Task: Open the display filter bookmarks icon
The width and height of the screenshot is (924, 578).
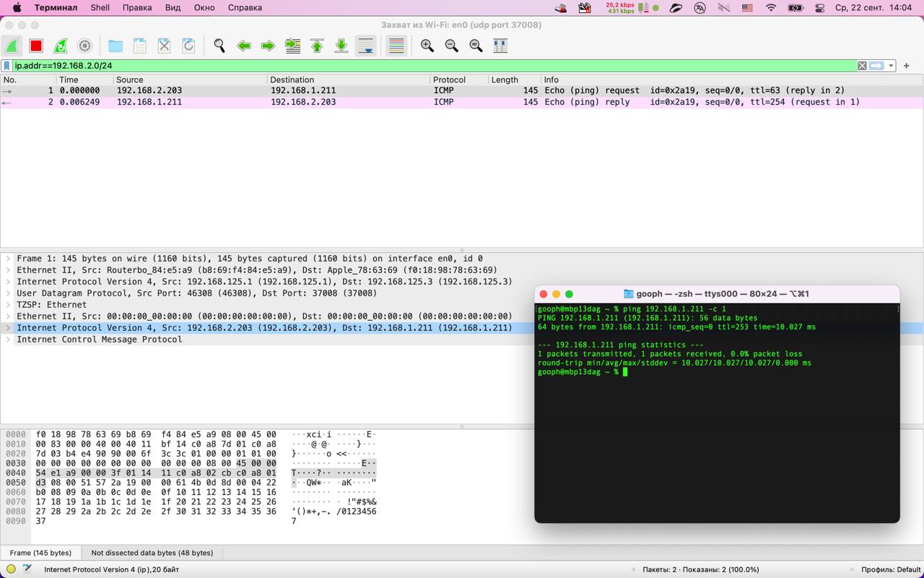Action: click(x=7, y=66)
